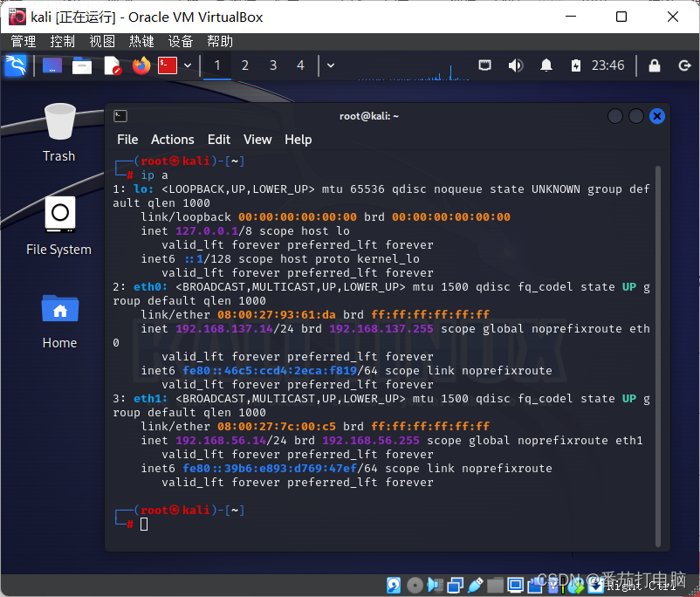Click the eth0 address 192.168.137.14

pos(224,329)
